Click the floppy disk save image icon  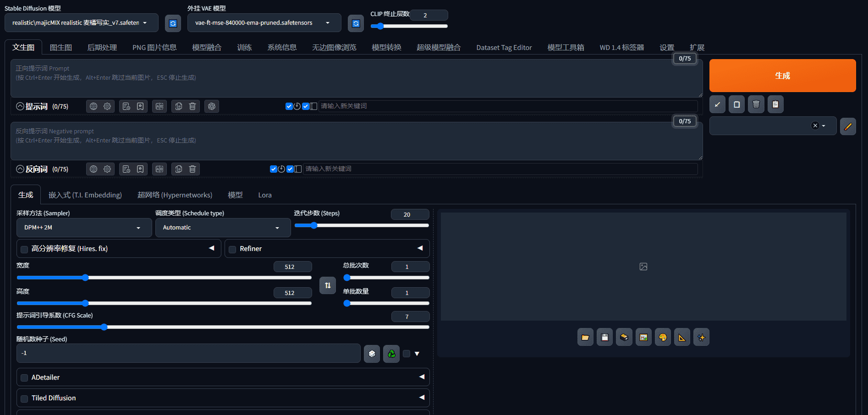604,338
